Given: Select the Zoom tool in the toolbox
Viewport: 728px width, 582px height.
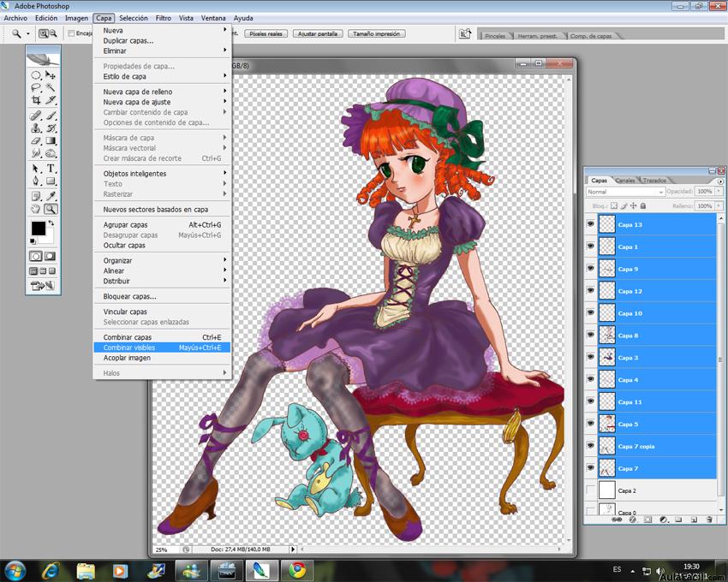Looking at the screenshot, I should [x=51, y=209].
